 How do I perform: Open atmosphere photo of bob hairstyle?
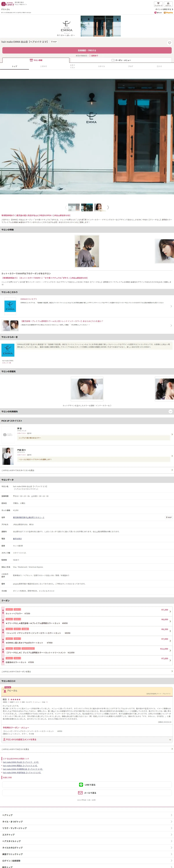point(87,389)
